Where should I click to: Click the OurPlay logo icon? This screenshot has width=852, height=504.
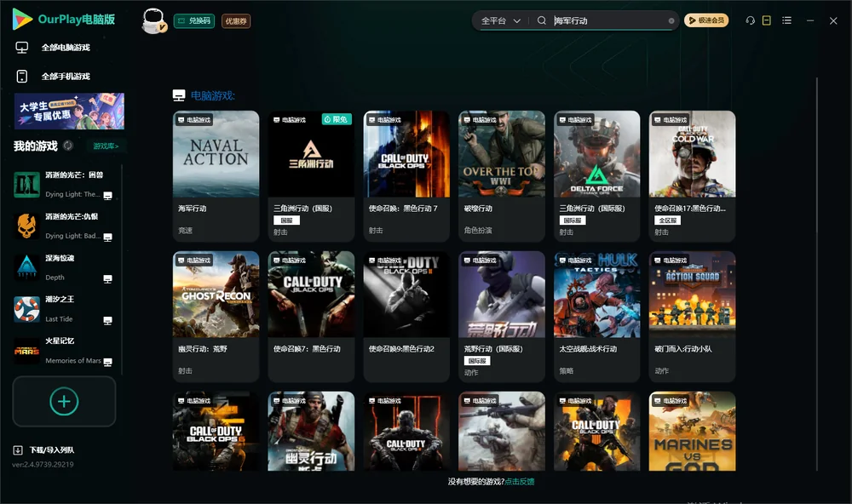coord(22,20)
